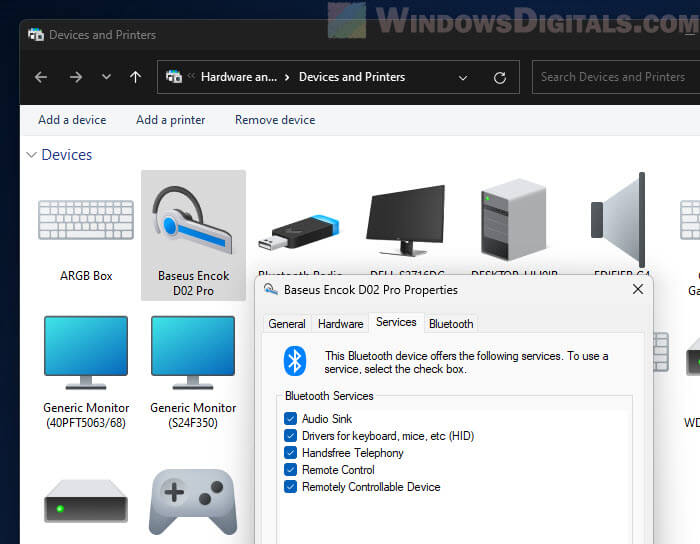Viewport: 700px width, 544px height.
Task: Click the 'ARGB Box' device name
Action: pyautogui.click(x=86, y=276)
